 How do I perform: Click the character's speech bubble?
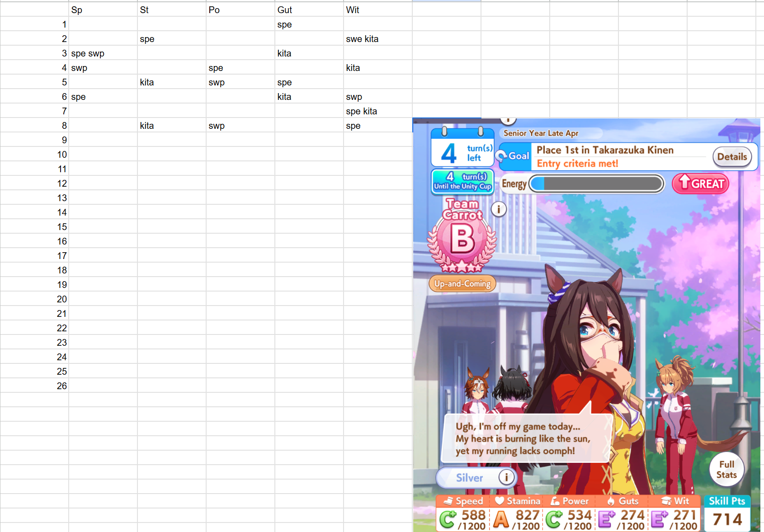527,438
